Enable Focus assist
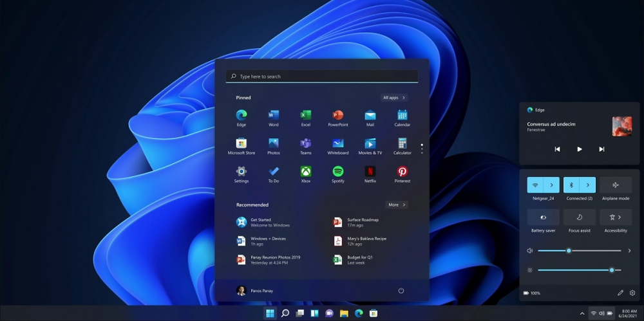Screen dimensions: 644x321 pos(580,217)
